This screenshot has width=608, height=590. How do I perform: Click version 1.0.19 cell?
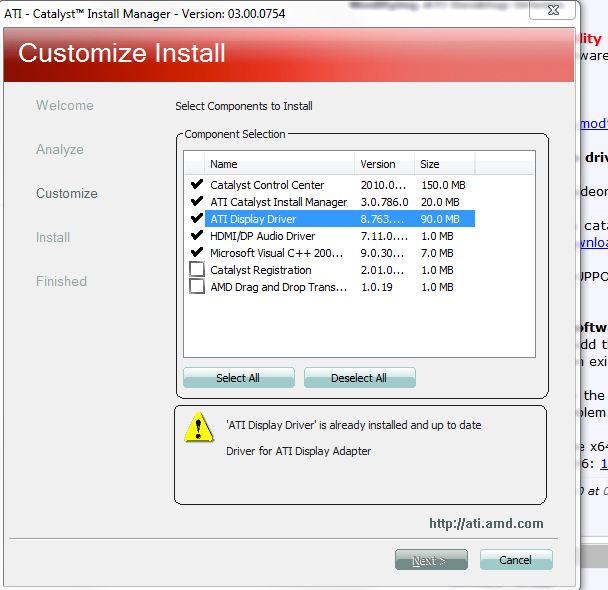coord(377,287)
